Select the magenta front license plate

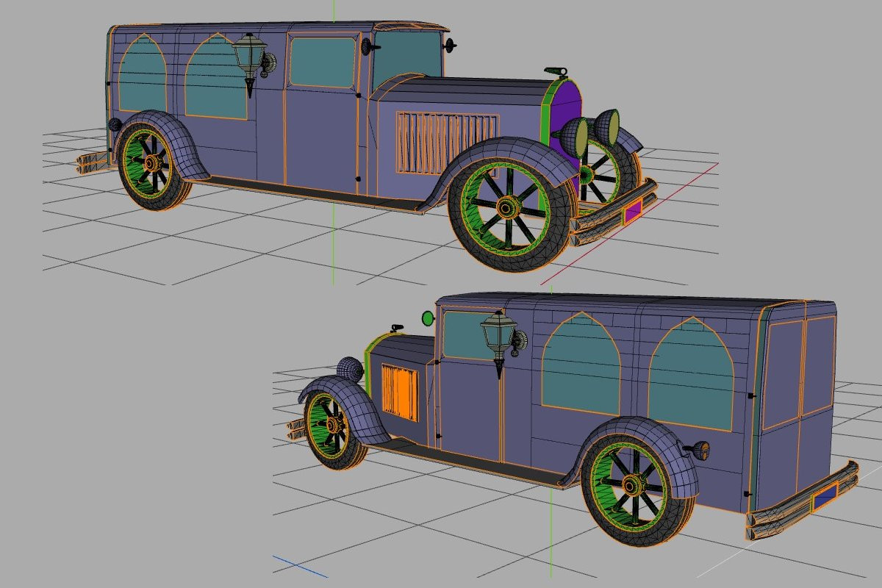pos(633,212)
